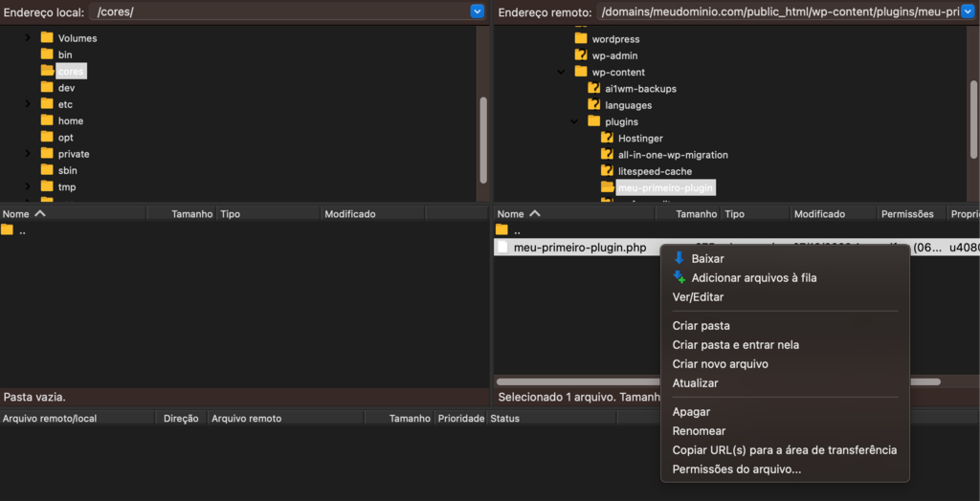Open the local address dropdown arrow
Viewport: 980px width, 501px height.
coord(477,11)
